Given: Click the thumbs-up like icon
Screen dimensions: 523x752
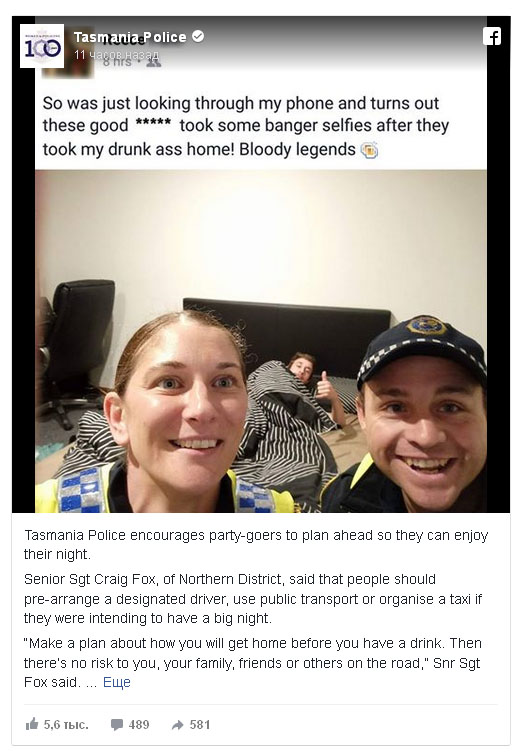Looking at the screenshot, I should pos(32,724).
